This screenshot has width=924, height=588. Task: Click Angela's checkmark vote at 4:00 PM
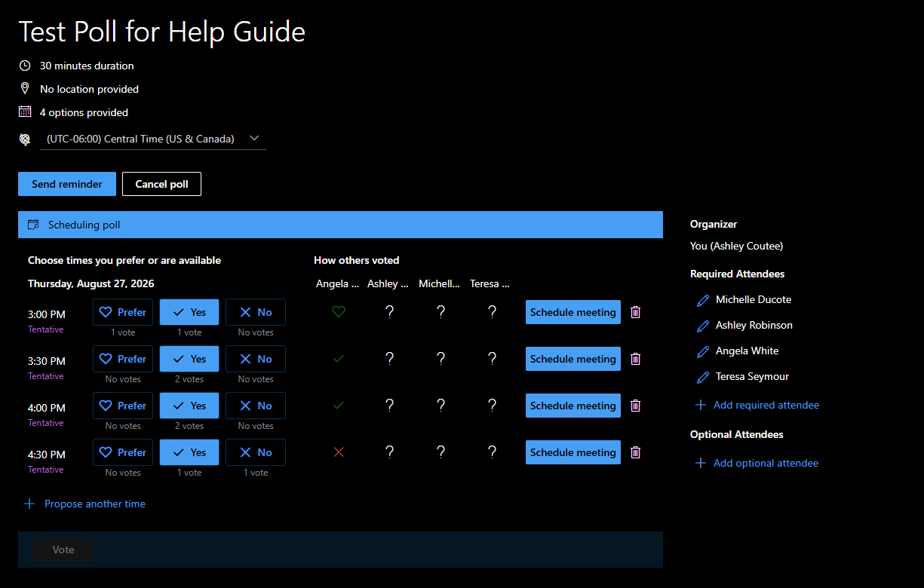339,406
